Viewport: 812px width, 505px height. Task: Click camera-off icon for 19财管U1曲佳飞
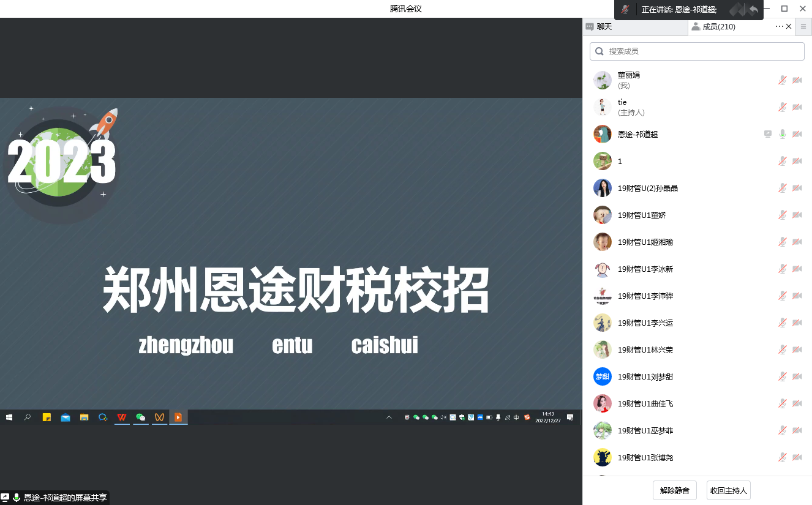point(797,403)
